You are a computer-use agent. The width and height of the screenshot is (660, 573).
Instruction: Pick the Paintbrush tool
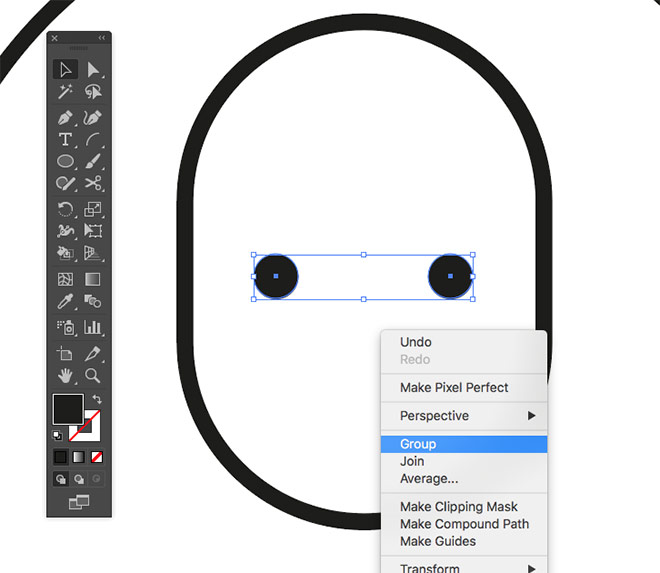point(93,161)
